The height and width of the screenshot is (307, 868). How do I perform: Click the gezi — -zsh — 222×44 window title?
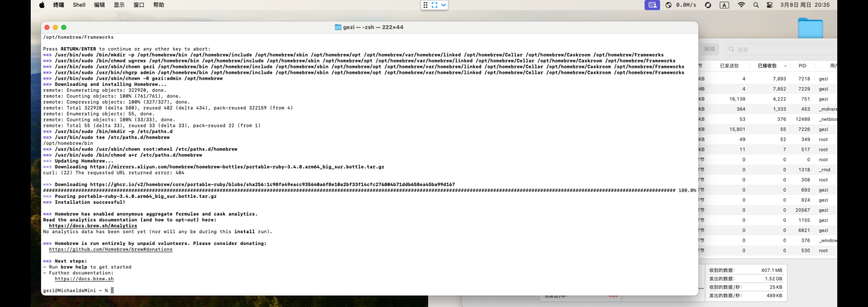(373, 27)
